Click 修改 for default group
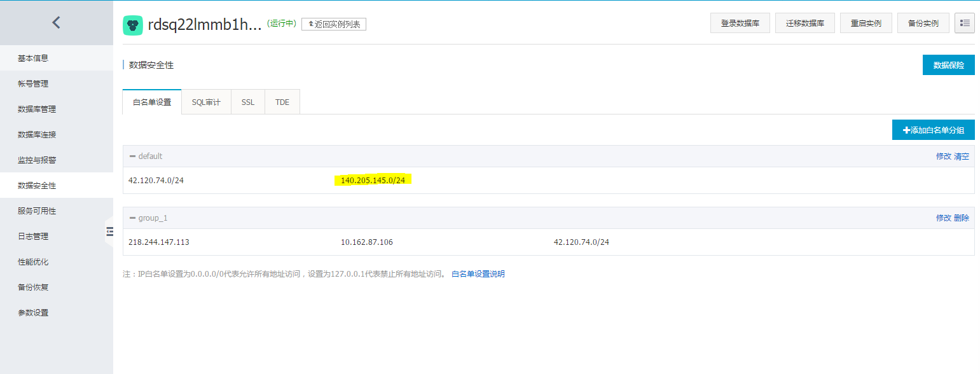Viewport: 980px width, 374px height. [944, 156]
